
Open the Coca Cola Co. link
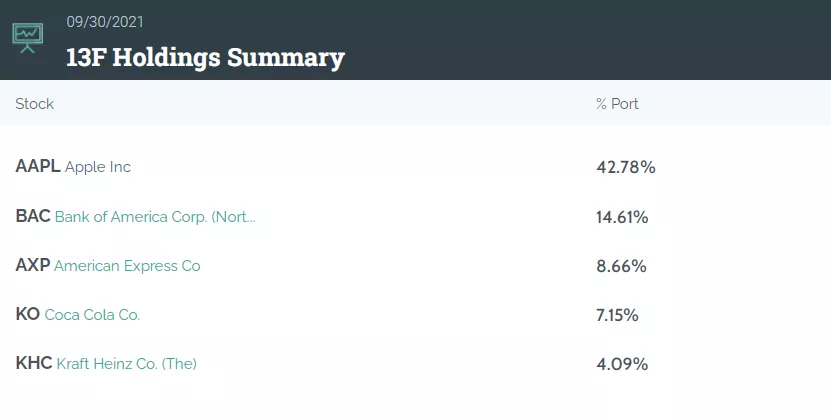(92, 315)
